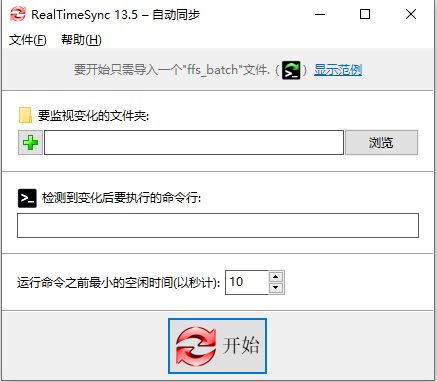This screenshot has width=437, height=382.
Task: Close the RealTimeSync window
Action: click(x=411, y=14)
